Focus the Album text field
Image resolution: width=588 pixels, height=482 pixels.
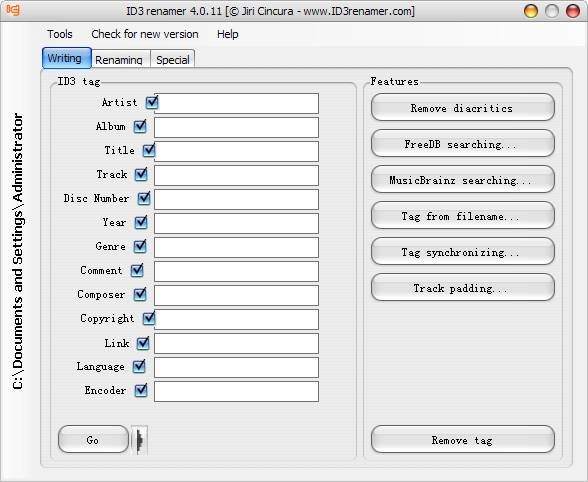pos(236,128)
